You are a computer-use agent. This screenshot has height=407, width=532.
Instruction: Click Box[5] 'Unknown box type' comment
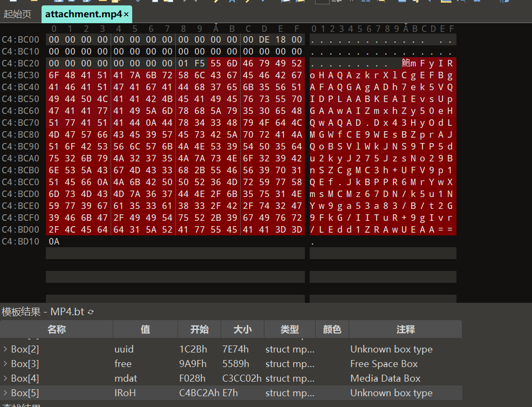[x=391, y=393]
